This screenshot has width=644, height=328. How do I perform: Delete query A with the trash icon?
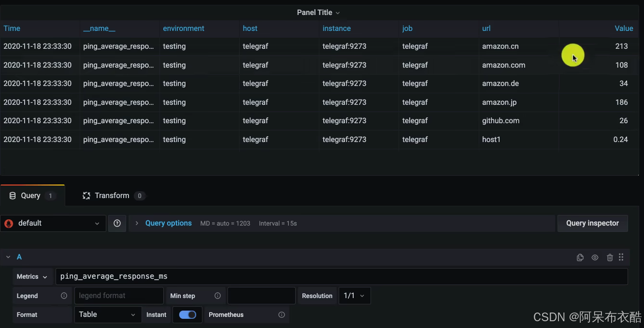point(610,257)
